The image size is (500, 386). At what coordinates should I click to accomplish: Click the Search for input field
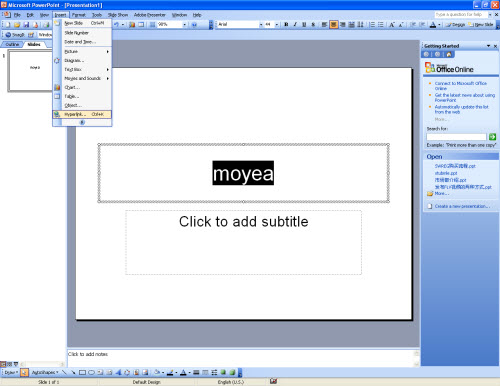456,137
